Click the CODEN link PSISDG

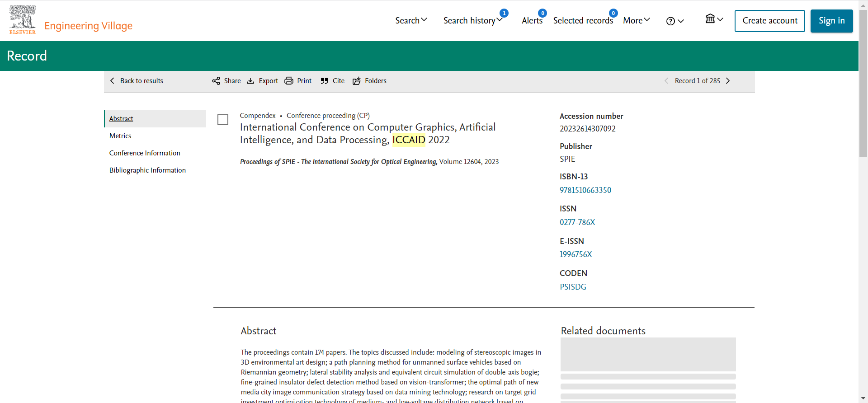573,287
